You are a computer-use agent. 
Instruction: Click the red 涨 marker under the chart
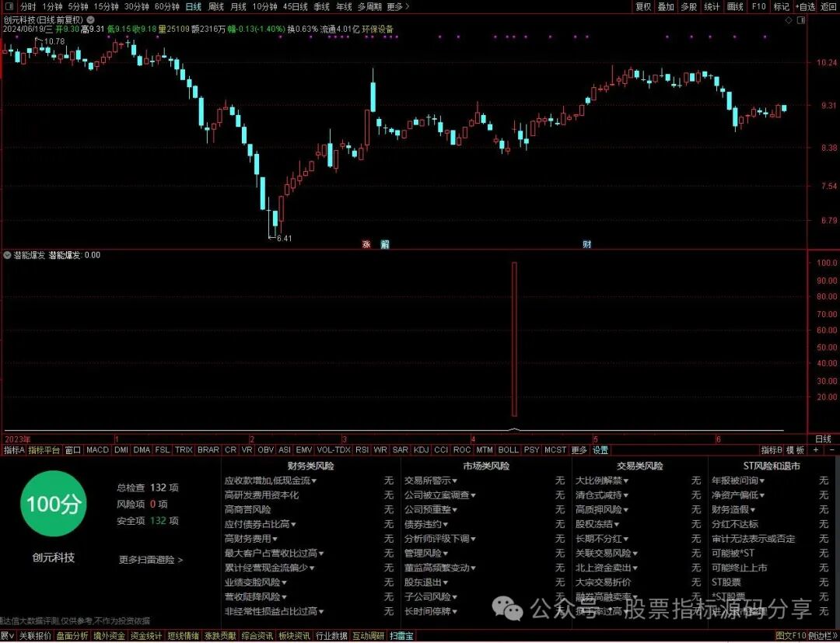click(x=367, y=245)
